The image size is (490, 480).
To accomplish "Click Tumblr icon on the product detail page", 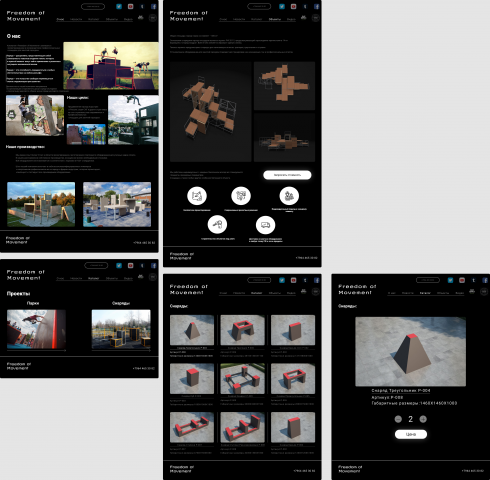I will pyautogui.click(x=473, y=280).
